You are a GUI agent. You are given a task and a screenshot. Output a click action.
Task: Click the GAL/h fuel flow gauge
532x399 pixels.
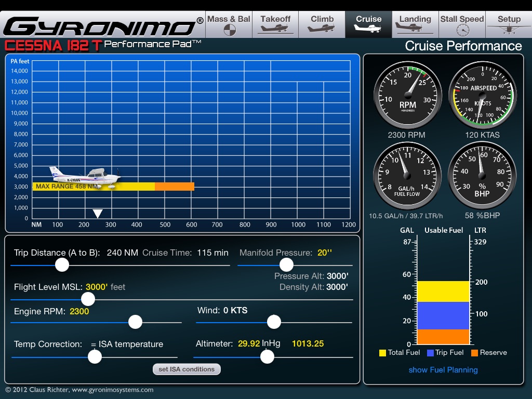pyautogui.click(x=408, y=175)
